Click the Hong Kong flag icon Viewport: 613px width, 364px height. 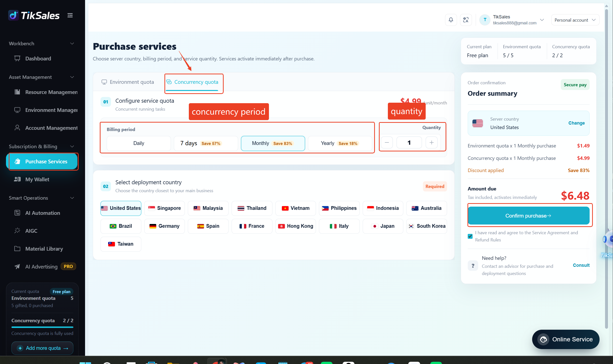tap(281, 226)
